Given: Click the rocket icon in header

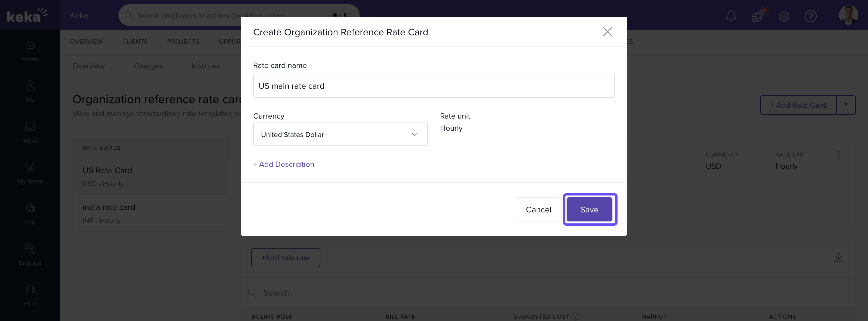Looking at the screenshot, I should coord(757,16).
